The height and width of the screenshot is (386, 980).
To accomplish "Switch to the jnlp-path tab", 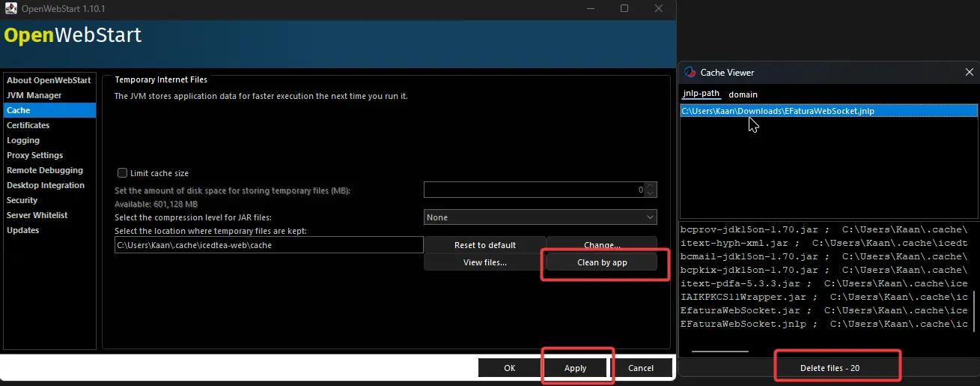I will tap(701, 94).
